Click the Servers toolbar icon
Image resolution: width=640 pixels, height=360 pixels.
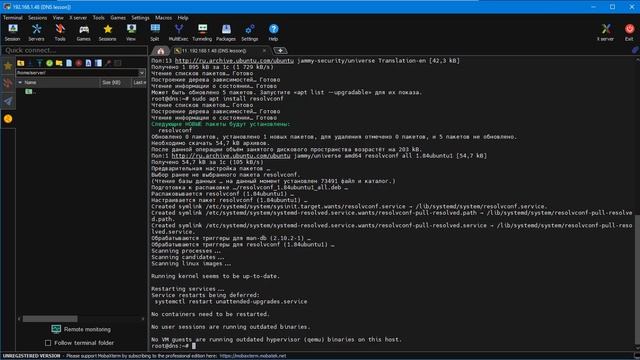[36, 32]
